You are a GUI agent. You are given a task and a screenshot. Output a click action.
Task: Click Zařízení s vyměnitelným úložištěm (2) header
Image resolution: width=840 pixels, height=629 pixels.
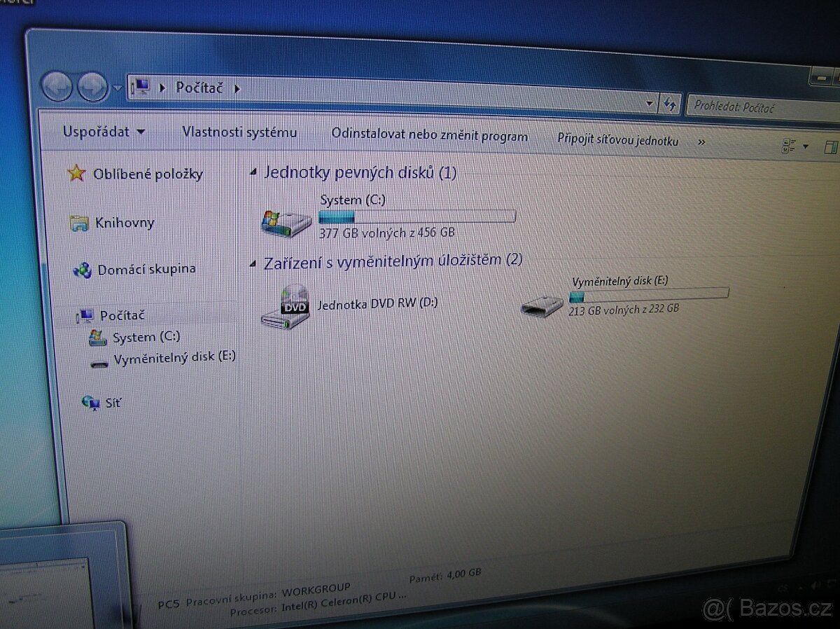pyautogui.click(x=393, y=261)
